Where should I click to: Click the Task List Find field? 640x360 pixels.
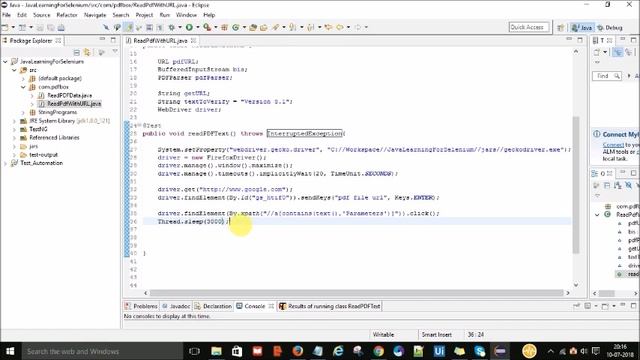[x=607, y=76]
